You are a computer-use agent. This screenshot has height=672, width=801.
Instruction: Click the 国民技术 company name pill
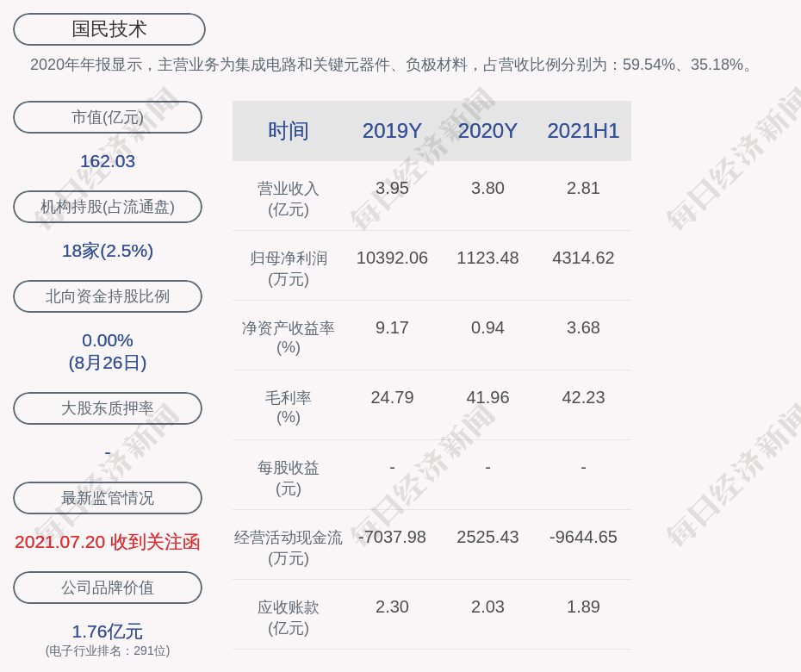coord(109,29)
